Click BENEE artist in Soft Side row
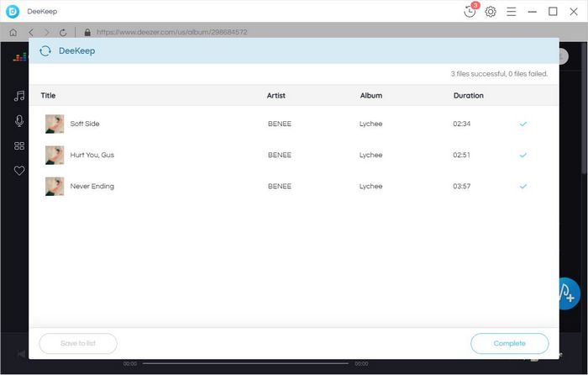This screenshot has height=375, width=588. (x=280, y=124)
